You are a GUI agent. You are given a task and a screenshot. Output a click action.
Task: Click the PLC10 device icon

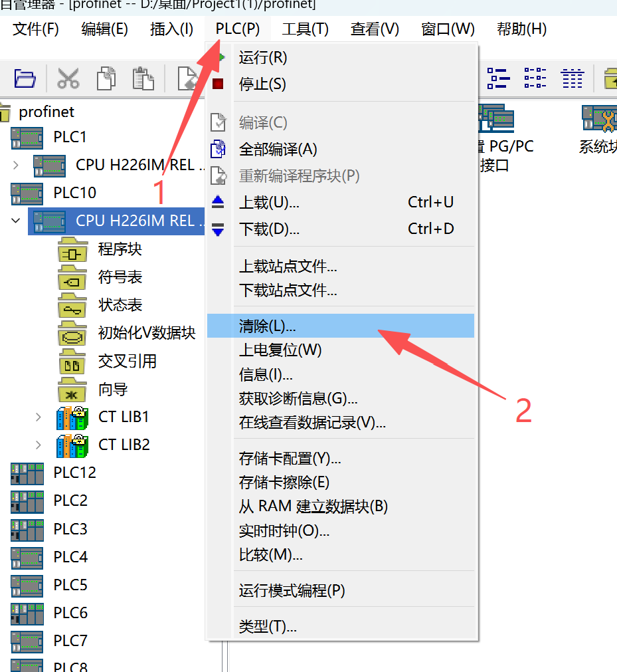27,193
